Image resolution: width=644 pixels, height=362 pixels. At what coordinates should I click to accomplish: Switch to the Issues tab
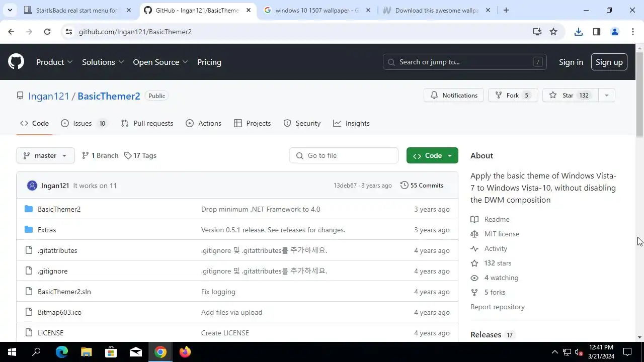(x=84, y=123)
